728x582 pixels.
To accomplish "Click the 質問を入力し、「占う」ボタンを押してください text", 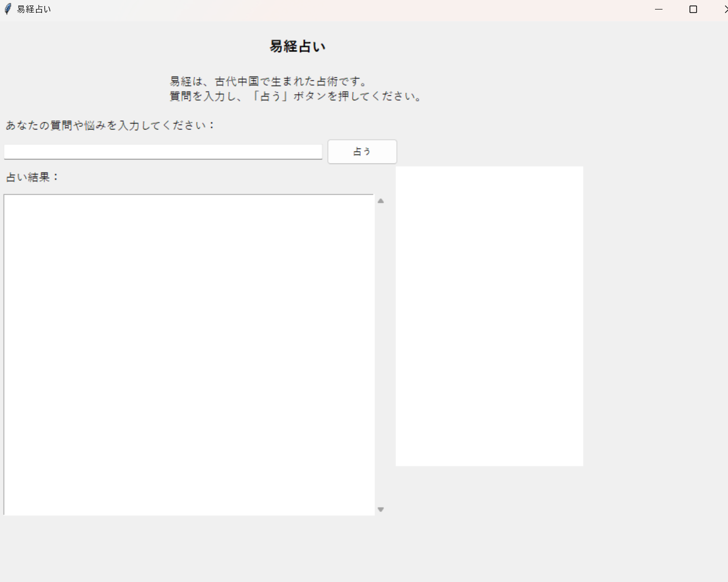I will [296, 96].
